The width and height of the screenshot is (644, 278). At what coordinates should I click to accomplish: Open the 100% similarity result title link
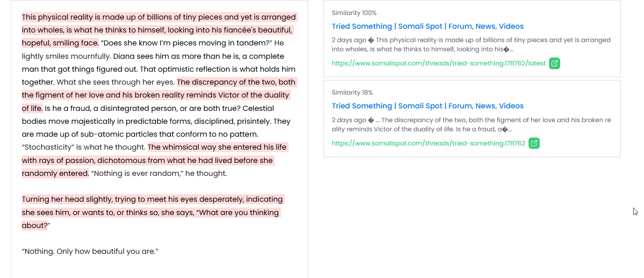[x=427, y=26]
